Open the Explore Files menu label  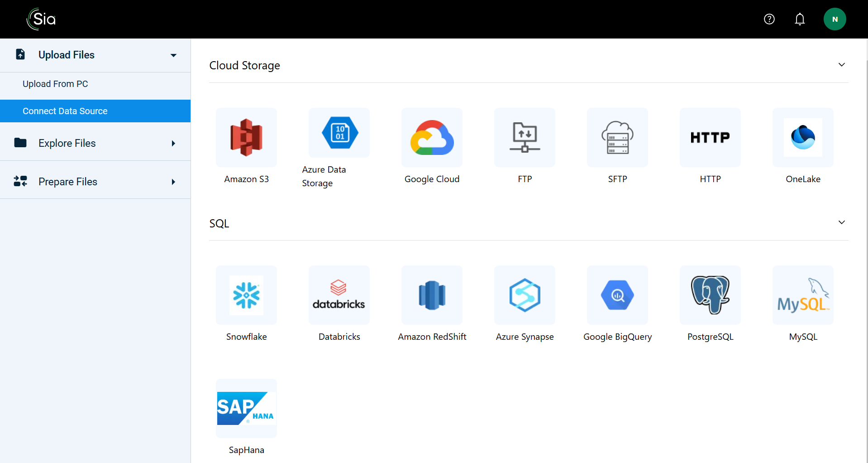click(x=67, y=143)
